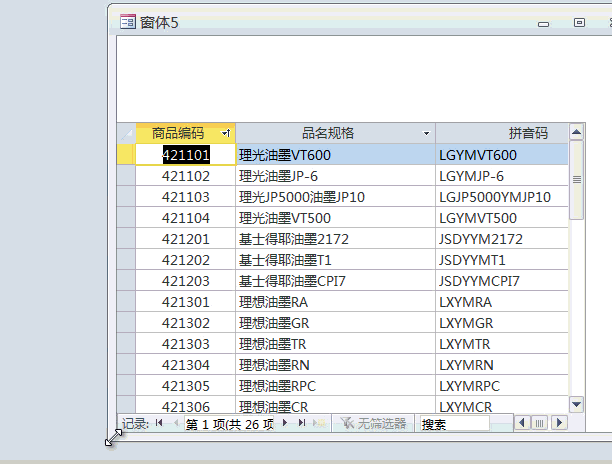Image resolution: width=612 pixels, height=464 pixels.
Task: Click the 理想油墨GR cell
Action: 336,323
